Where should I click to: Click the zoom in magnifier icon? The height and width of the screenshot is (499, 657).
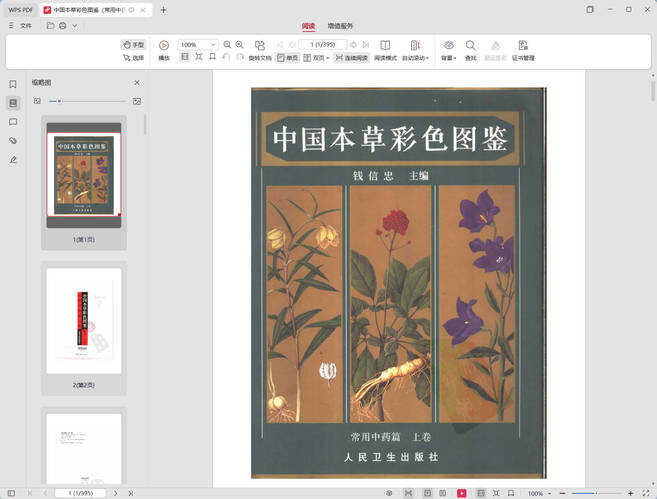pyautogui.click(x=240, y=45)
